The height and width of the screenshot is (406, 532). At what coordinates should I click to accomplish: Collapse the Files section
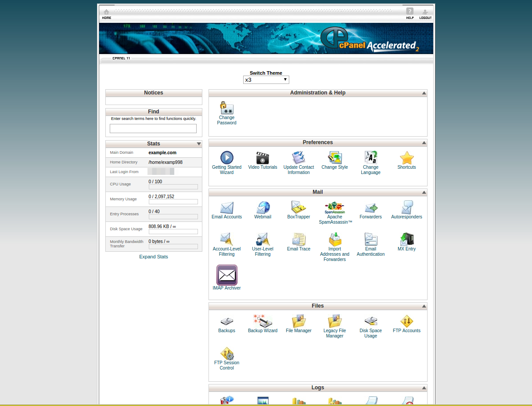pos(424,306)
